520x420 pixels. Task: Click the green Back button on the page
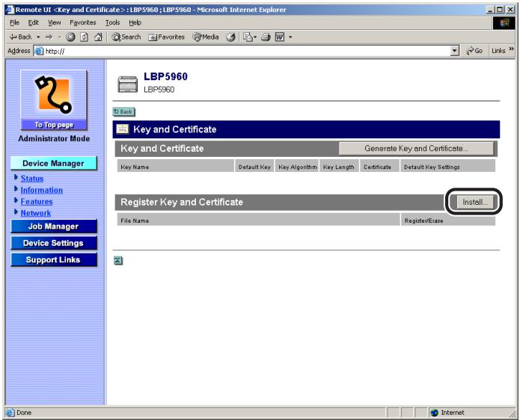(123, 111)
